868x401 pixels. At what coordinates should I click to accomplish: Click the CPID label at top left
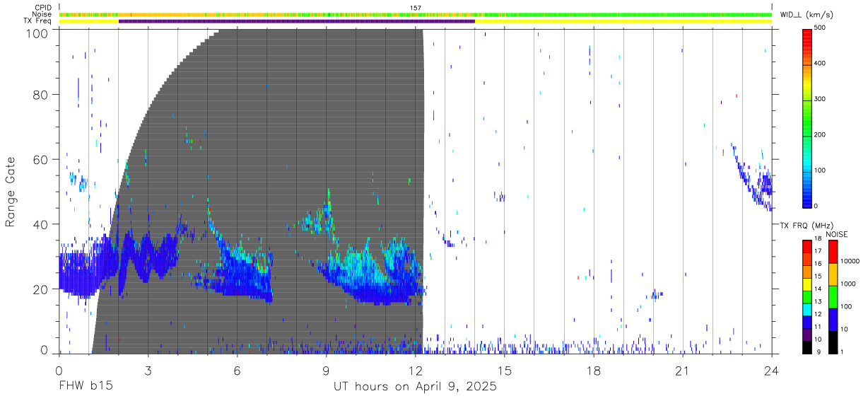[43, 8]
